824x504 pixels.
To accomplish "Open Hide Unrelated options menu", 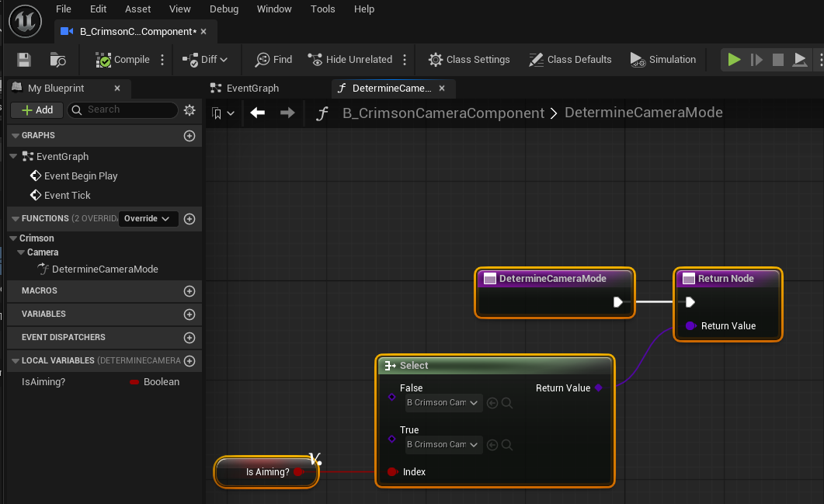I will pos(405,60).
